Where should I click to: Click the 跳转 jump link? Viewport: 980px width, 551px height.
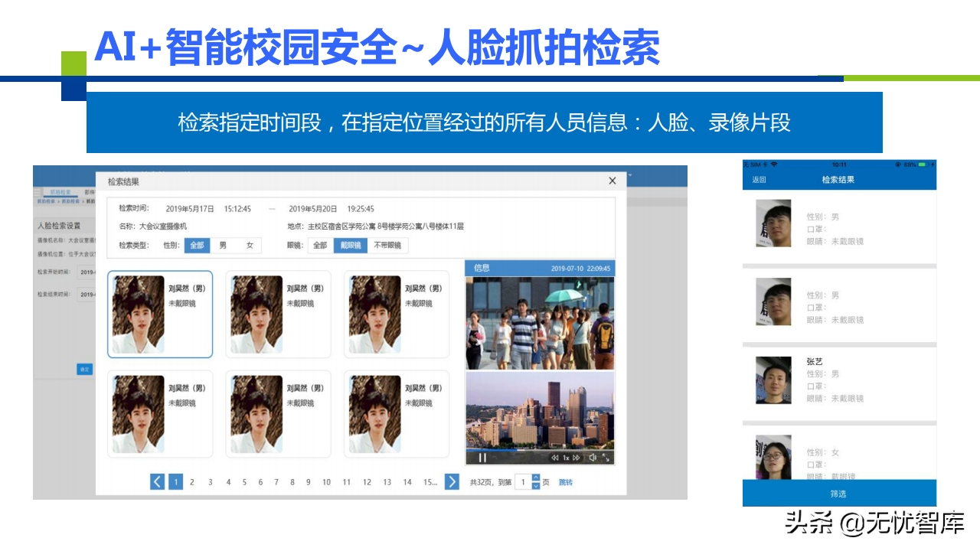(x=567, y=482)
